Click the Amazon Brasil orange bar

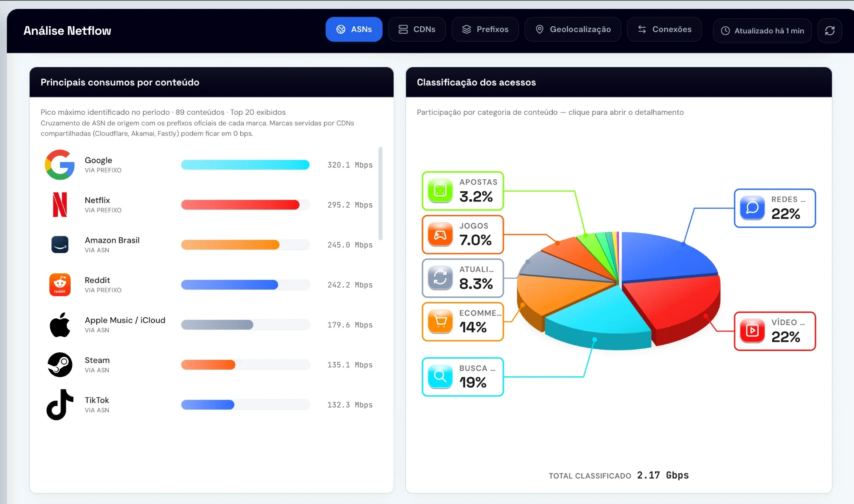230,245
